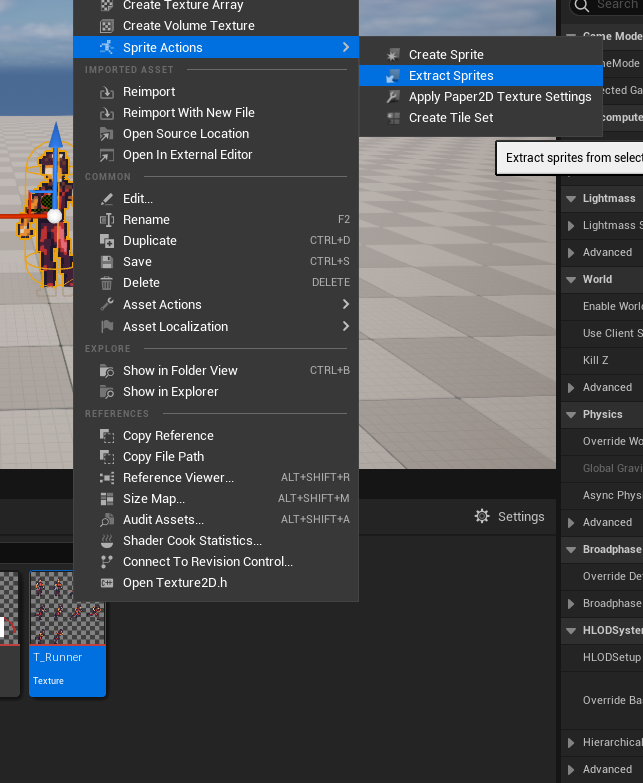Click the Edit pencil icon
Viewport: 643px width, 783px height.
[107, 199]
